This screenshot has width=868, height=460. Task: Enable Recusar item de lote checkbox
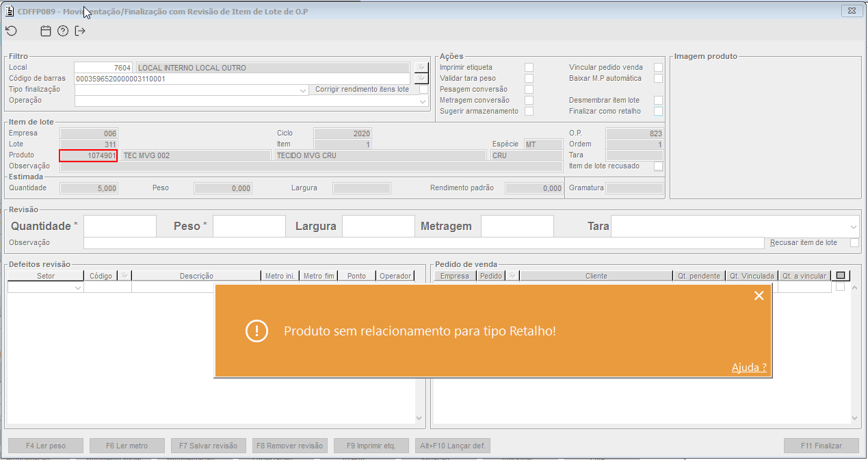click(854, 242)
